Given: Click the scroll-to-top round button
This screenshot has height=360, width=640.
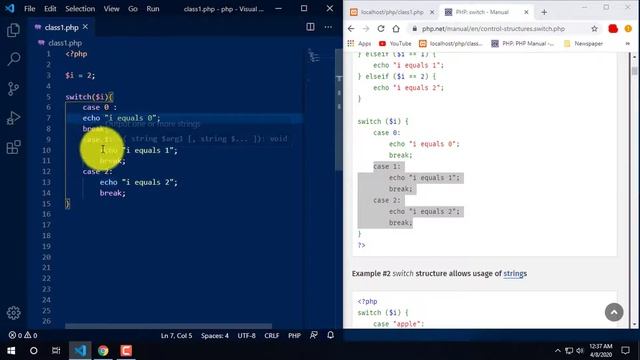Looking at the screenshot, I should click(614, 313).
